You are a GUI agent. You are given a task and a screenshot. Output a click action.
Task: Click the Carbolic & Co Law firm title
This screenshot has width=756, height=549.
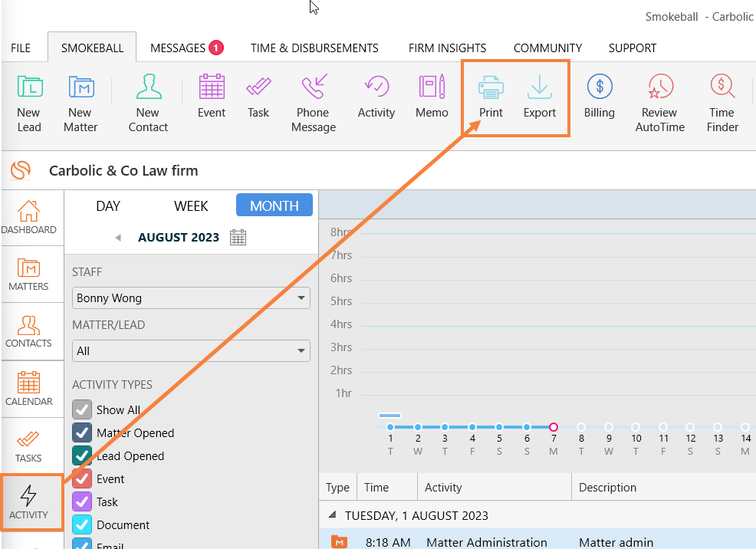[x=123, y=171]
